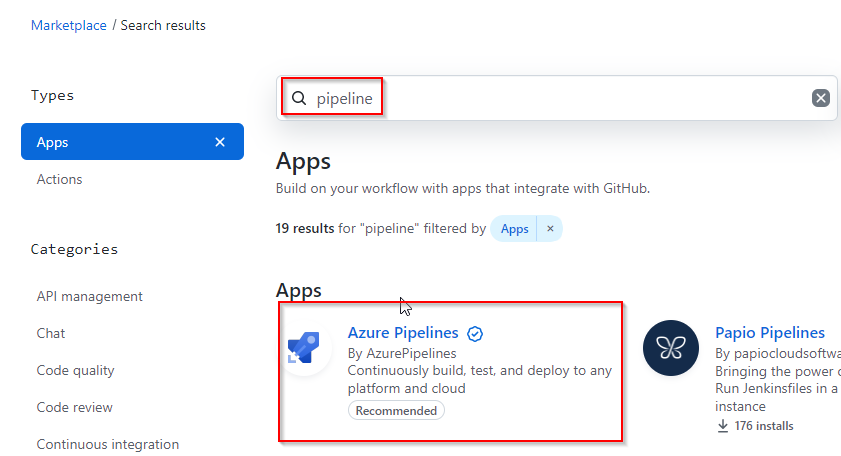Click the Azure Pipelines verified badge
This screenshot has width=841, height=456.
pyautogui.click(x=475, y=334)
